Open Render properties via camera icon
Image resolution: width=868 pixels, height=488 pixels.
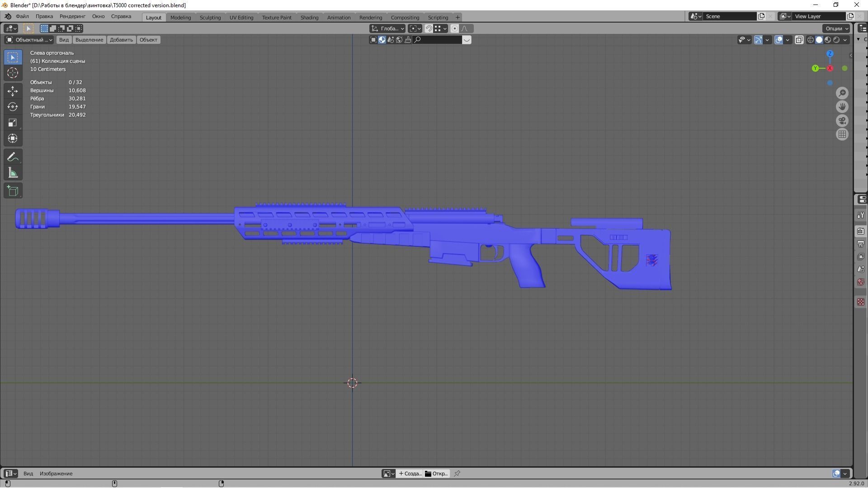click(x=861, y=231)
